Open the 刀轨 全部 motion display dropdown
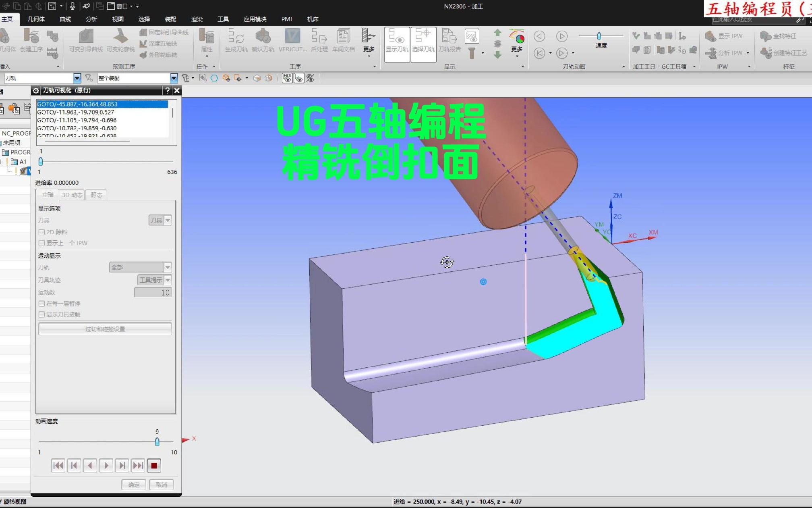 (168, 267)
